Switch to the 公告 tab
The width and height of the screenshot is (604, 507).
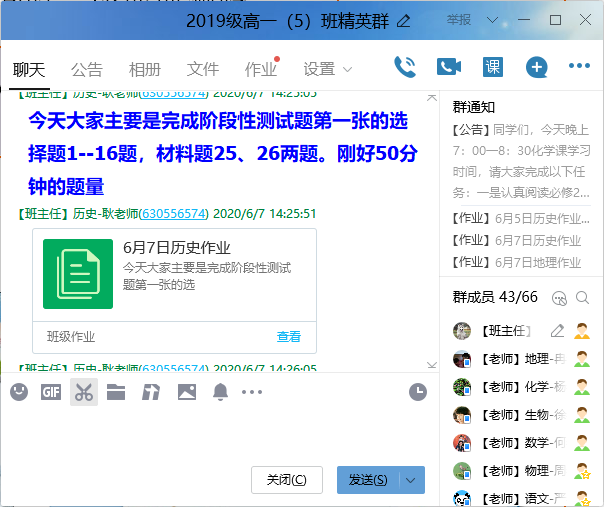tap(87, 69)
